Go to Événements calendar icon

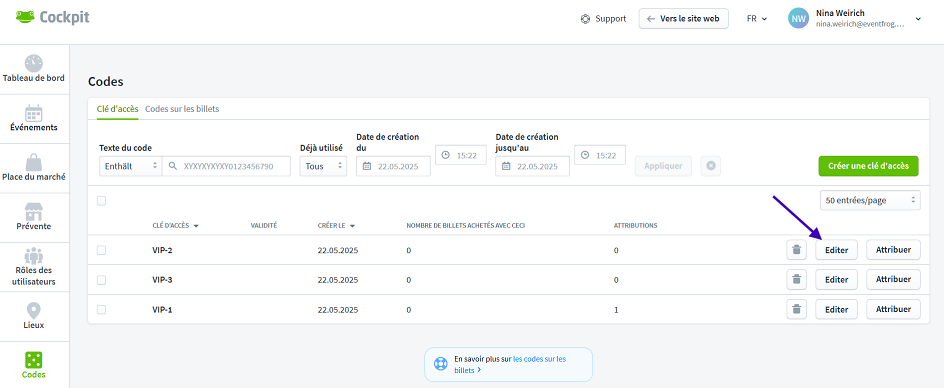(34, 113)
